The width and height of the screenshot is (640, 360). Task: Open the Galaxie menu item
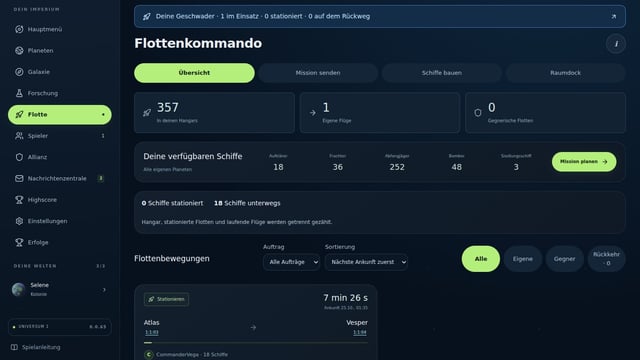pyautogui.click(x=60, y=72)
